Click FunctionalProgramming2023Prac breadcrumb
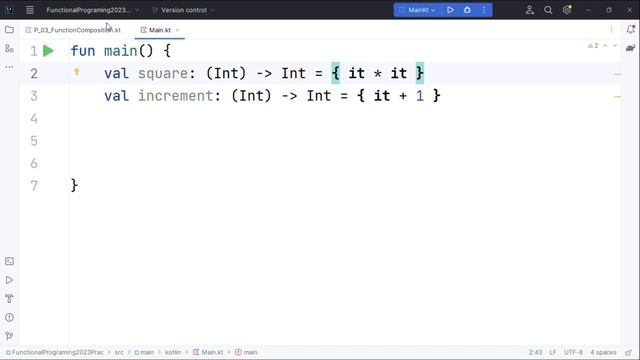 55,352
